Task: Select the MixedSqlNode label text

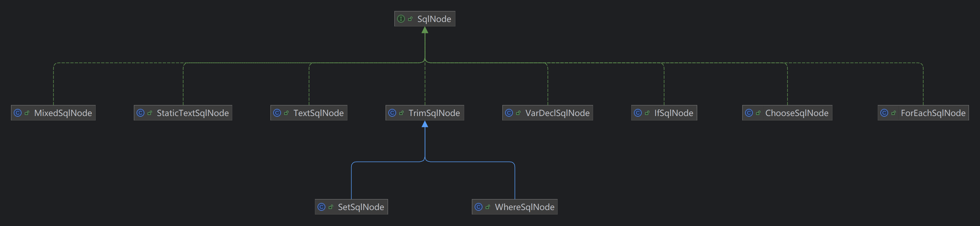Action: (63, 113)
